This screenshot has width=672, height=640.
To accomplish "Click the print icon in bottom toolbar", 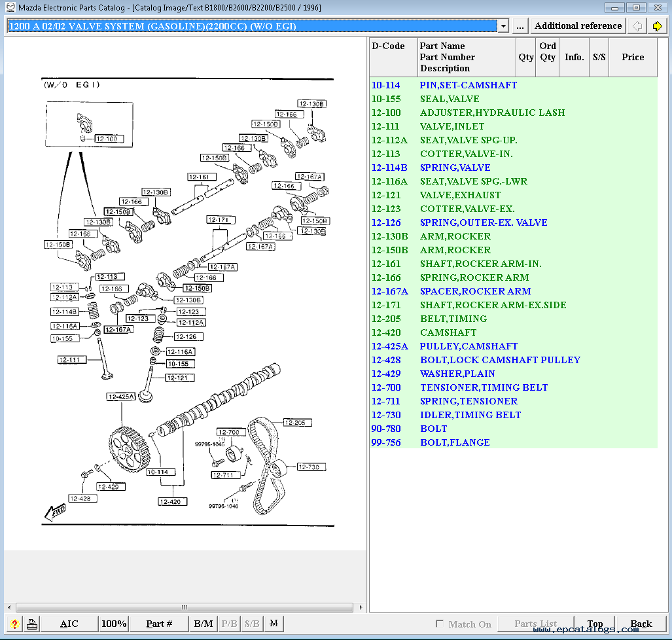I will tap(31, 624).
